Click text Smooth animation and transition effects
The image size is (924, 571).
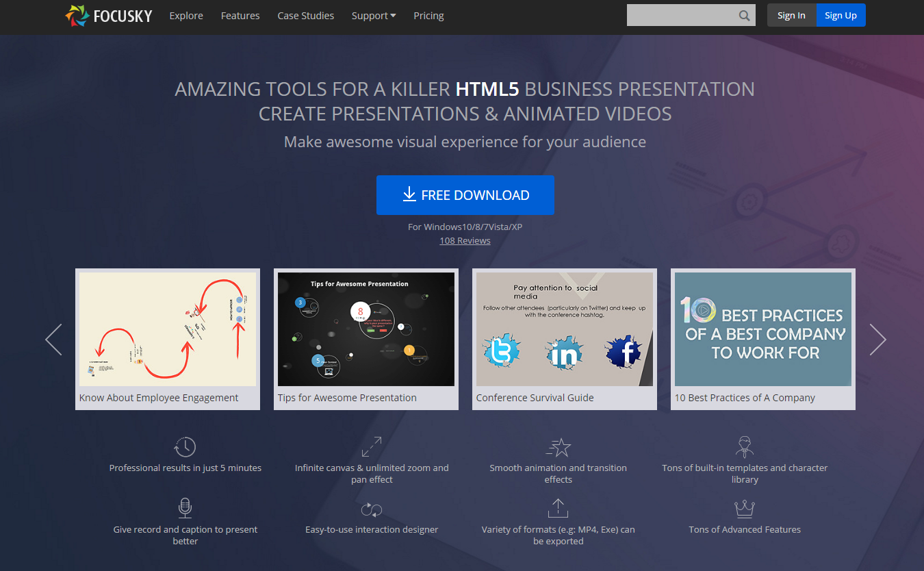click(559, 474)
